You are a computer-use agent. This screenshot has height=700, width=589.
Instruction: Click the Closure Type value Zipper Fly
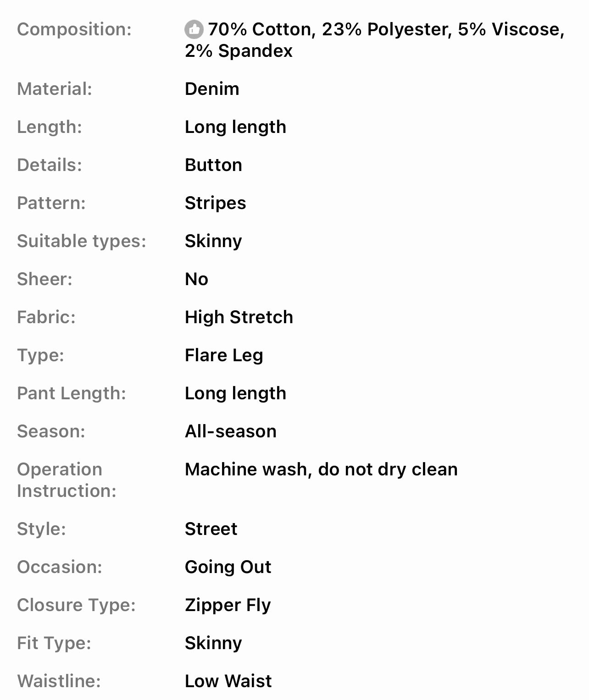(x=228, y=605)
